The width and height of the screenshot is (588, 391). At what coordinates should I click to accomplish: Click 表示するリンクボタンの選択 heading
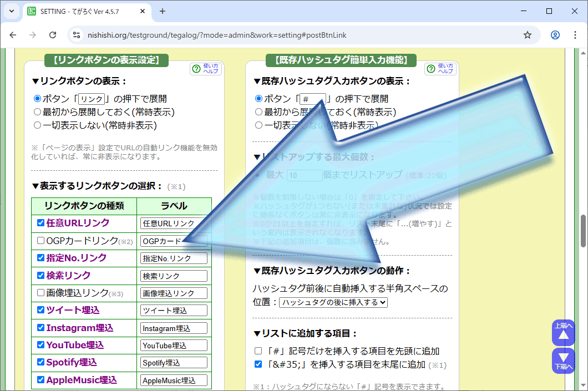click(x=98, y=186)
